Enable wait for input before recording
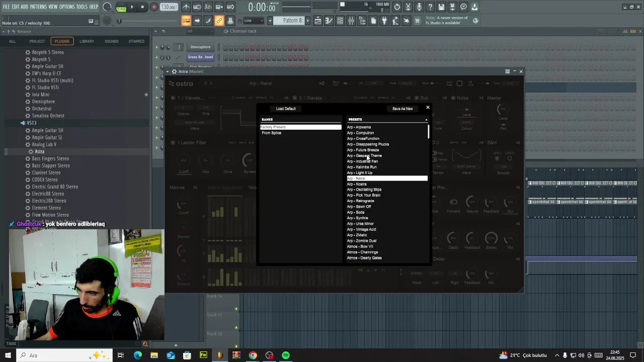This screenshot has width=644, height=362. (198, 7)
